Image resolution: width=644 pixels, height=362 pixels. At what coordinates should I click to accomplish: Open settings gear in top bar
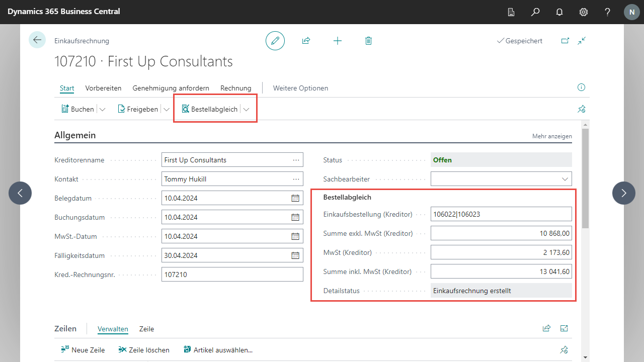click(584, 12)
